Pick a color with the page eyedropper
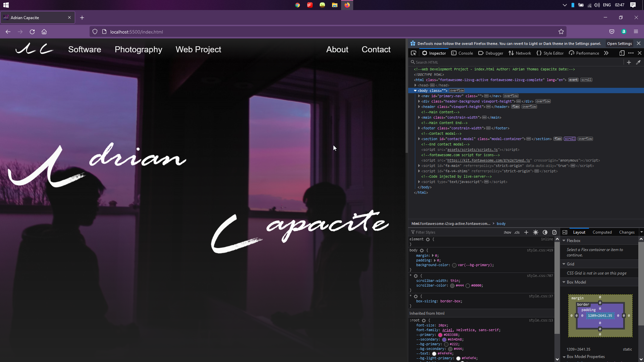644x362 pixels. 638,62
